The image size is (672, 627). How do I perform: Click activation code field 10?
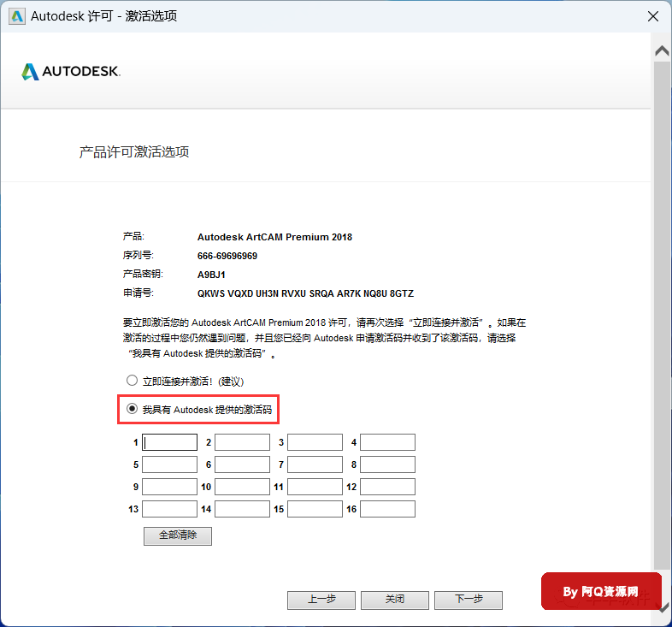coord(242,487)
